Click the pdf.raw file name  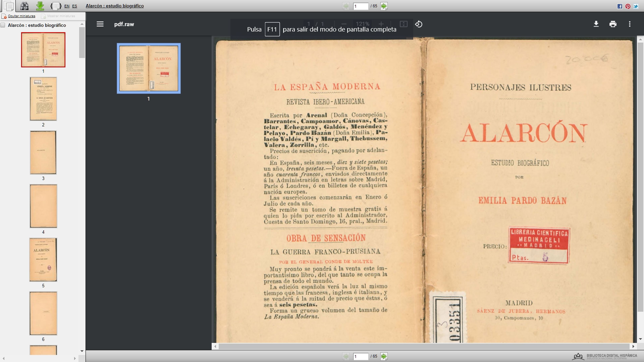[124, 24]
